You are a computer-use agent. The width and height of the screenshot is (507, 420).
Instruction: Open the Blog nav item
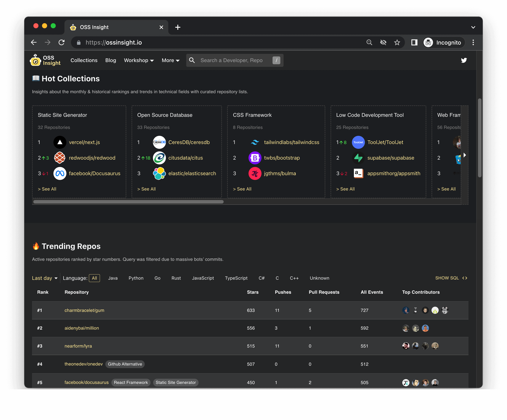click(x=111, y=60)
